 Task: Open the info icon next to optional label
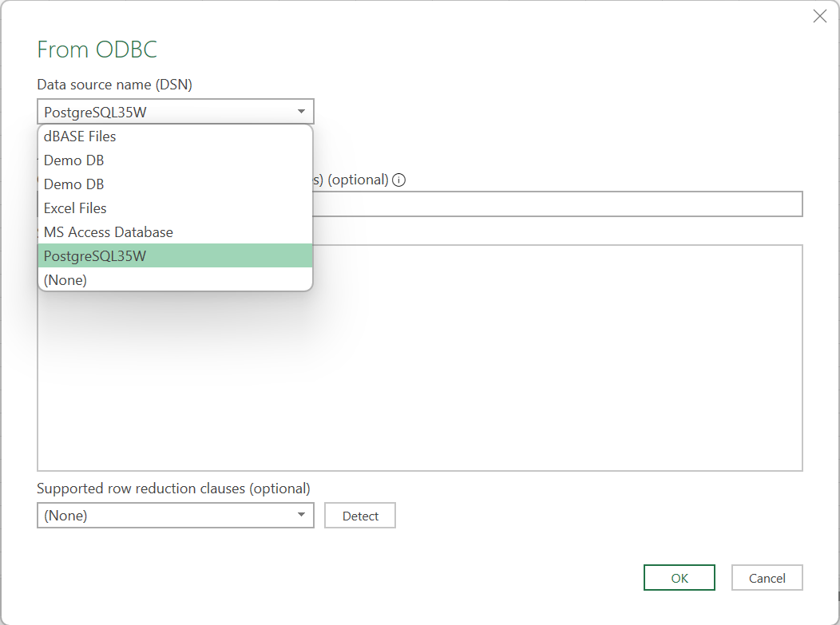398,180
